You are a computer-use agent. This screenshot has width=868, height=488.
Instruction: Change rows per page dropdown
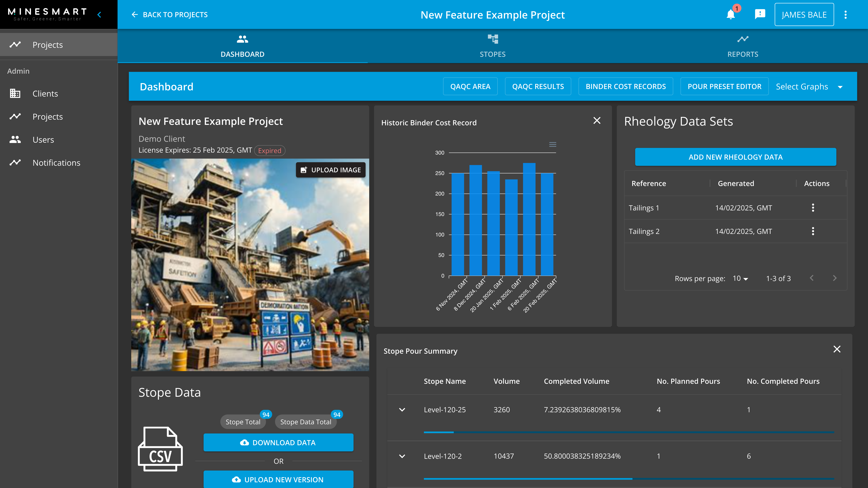(x=740, y=278)
